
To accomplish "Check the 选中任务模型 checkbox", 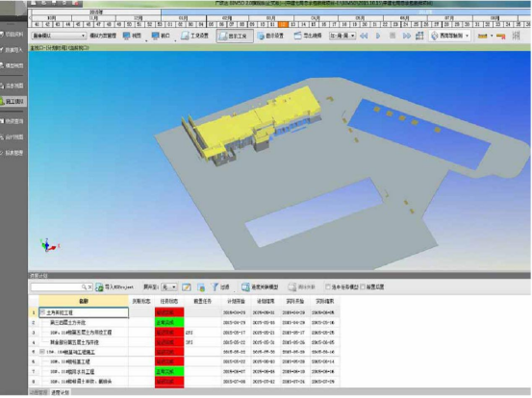I will click(x=328, y=287).
